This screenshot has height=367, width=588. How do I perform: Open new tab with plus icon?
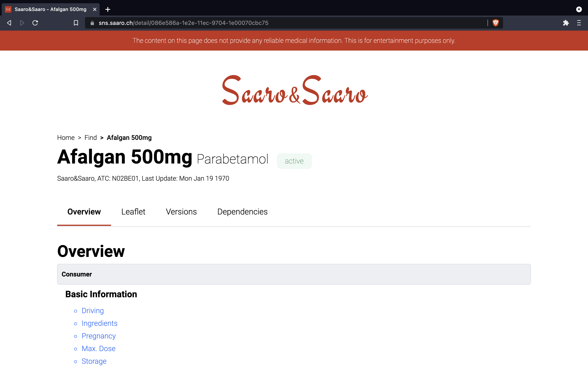click(x=108, y=9)
